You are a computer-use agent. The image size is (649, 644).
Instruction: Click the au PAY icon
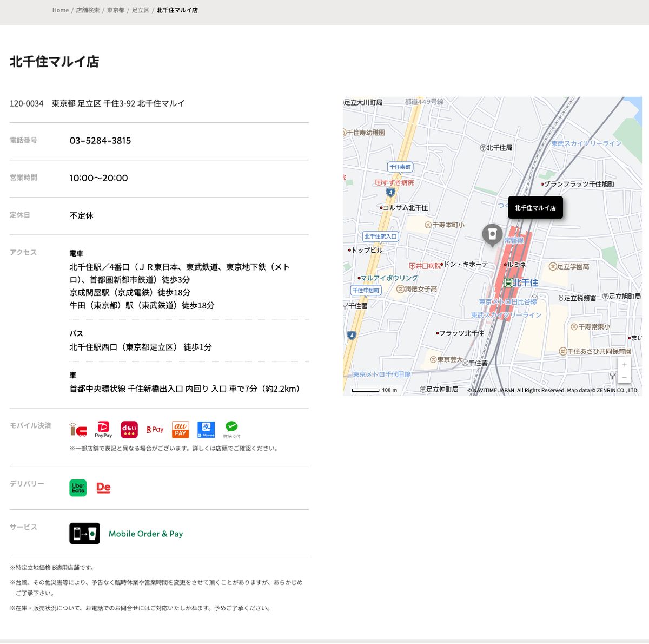pos(181,430)
